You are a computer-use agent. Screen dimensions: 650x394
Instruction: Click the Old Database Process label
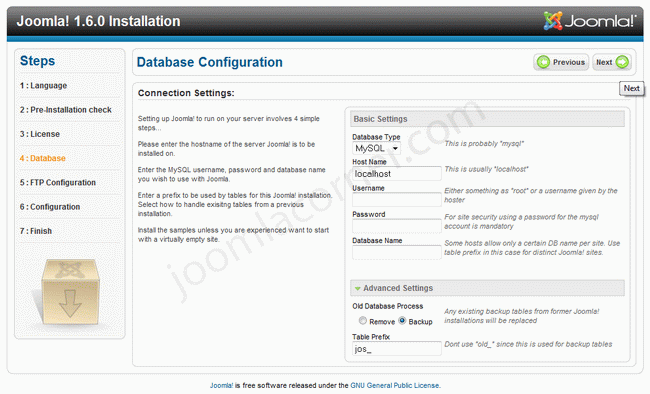388,306
